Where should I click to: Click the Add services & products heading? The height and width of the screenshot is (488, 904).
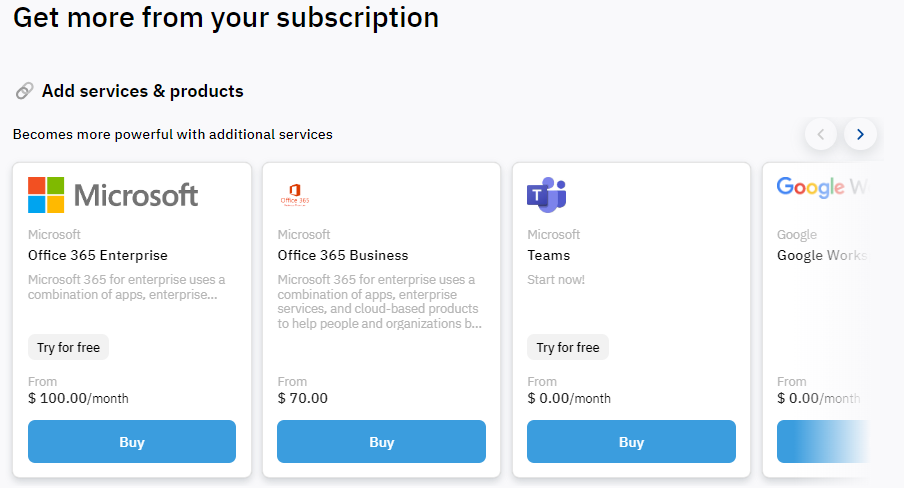142,91
